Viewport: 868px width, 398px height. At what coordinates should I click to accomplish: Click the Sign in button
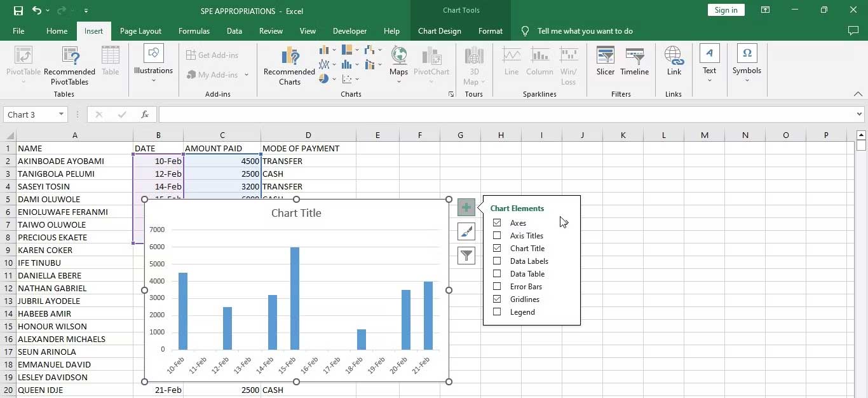coord(726,10)
